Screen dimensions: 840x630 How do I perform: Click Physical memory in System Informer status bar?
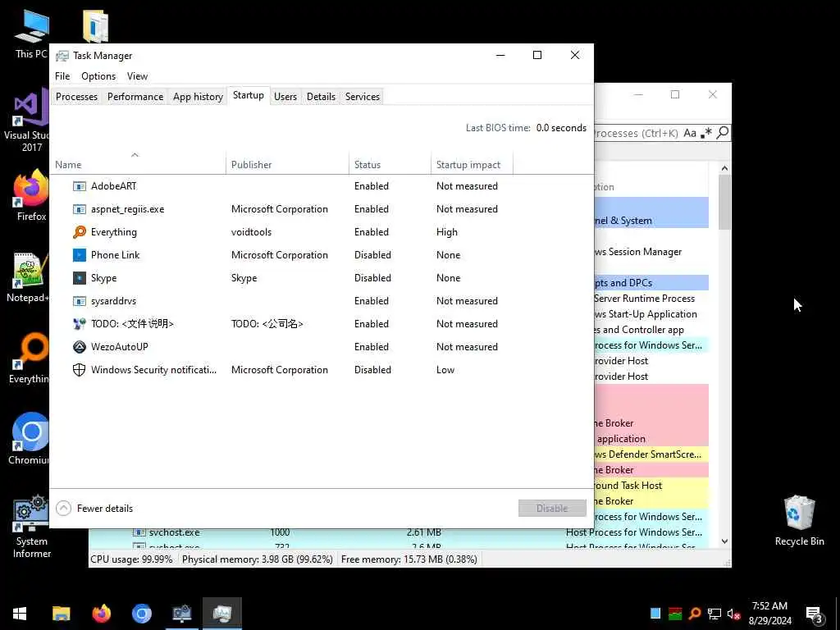[x=257, y=559]
